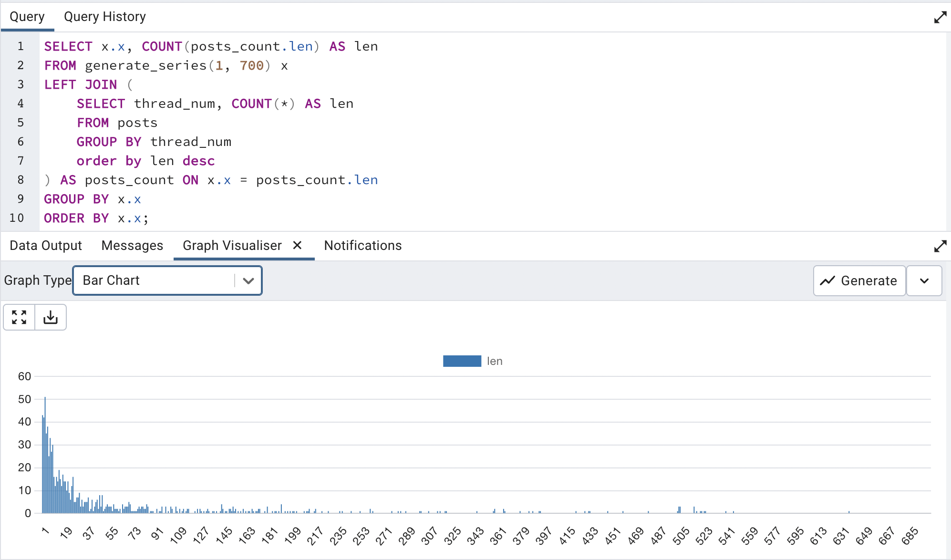Open the Graph Type dropdown chevron
Image resolution: width=951 pixels, height=560 pixels.
tap(248, 280)
